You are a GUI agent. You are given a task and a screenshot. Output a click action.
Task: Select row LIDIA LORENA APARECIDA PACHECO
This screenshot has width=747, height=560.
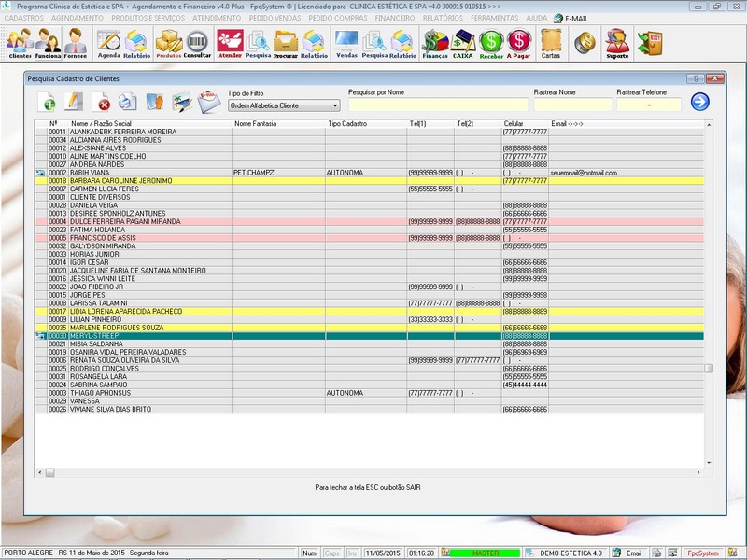point(370,312)
